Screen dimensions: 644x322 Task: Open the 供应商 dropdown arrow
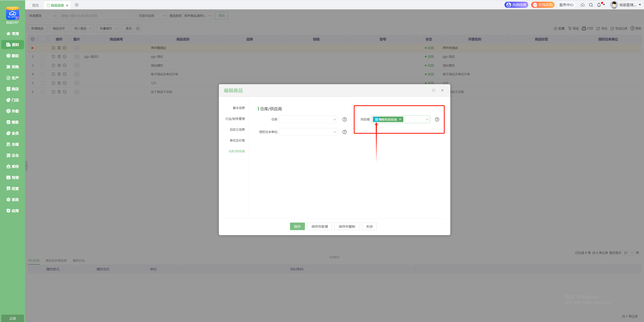(x=427, y=120)
